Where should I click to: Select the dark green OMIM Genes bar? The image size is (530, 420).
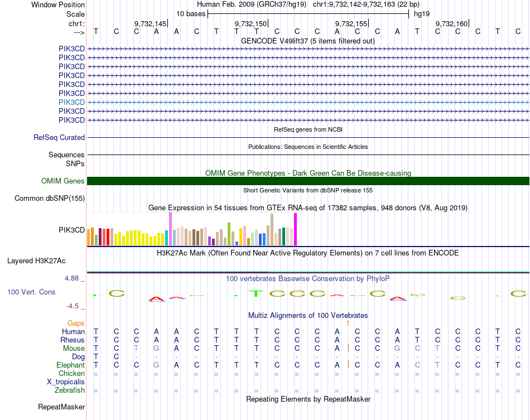click(309, 181)
